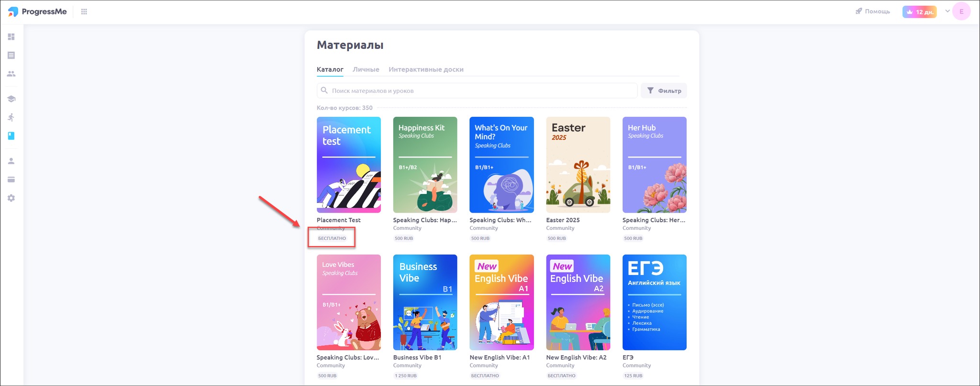980x386 pixels.
Task: Open the materials book icon in the sidebar
Action: click(x=11, y=136)
